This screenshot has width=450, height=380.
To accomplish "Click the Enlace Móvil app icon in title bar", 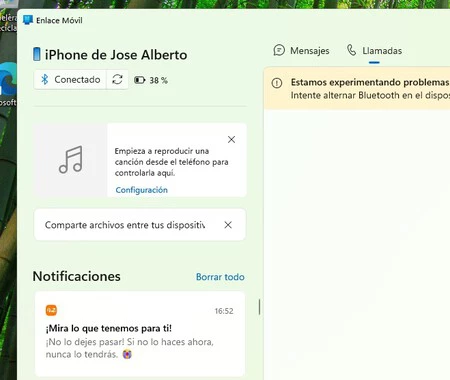I will point(28,20).
